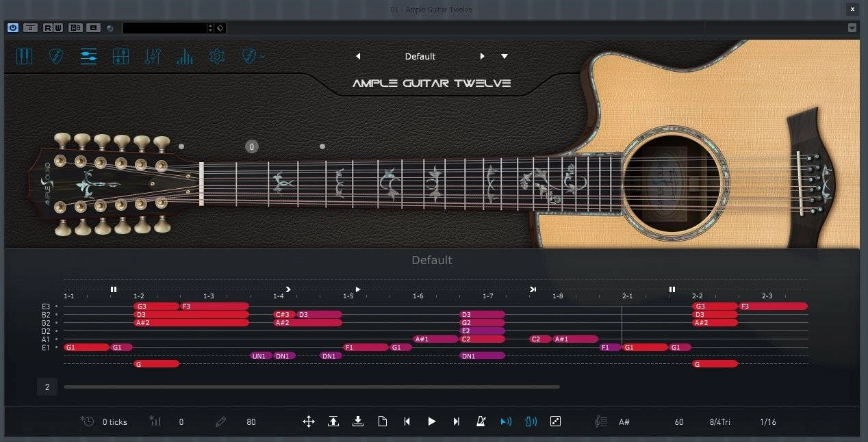868x442 pixels.
Task: Click the pause marker near beat 1-2
Action: (114, 289)
